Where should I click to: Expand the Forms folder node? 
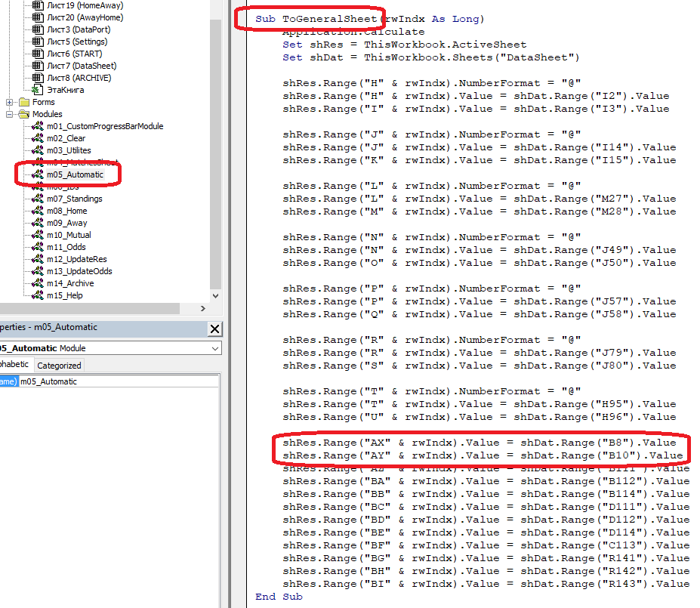pyautogui.click(x=10, y=102)
